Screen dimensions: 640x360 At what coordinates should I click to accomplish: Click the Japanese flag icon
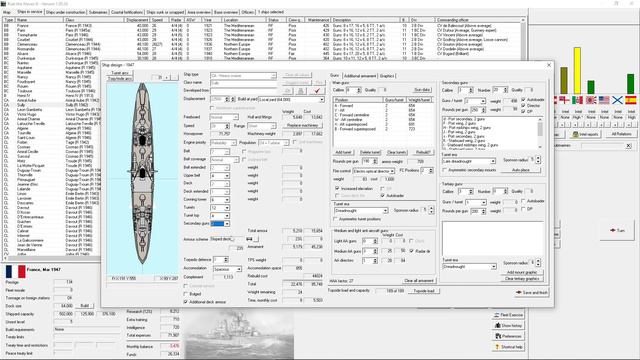[591, 100]
